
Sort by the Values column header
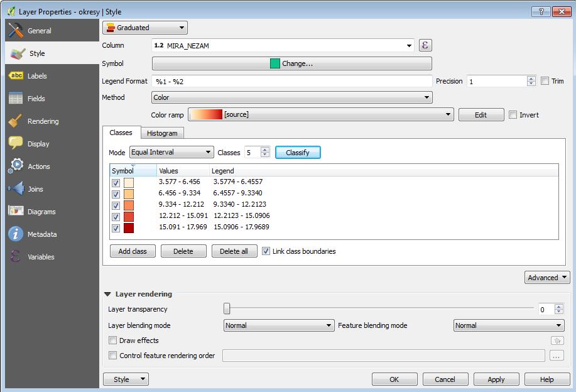(183, 170)
